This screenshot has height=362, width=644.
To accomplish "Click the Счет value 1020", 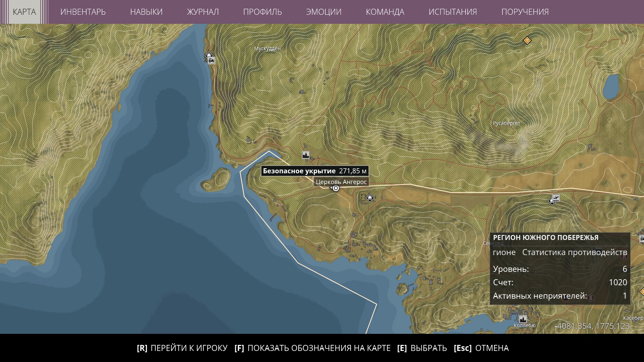I will click(x=618, y=282).
